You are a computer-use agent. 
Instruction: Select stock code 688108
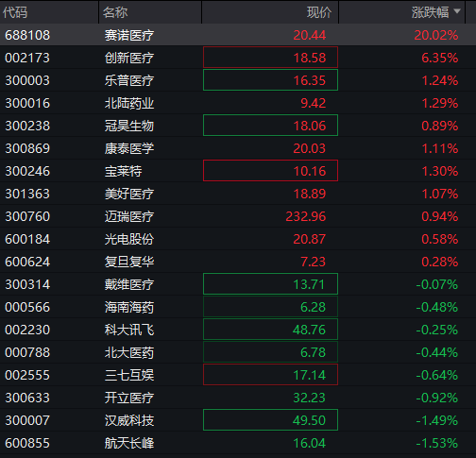(x=27, y=35)
